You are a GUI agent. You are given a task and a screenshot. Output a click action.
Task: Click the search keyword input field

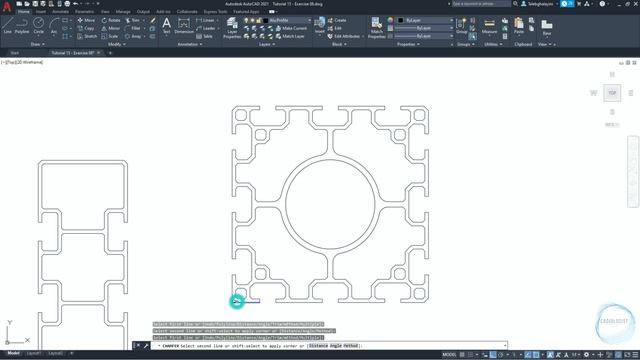(x=481, y=4)
